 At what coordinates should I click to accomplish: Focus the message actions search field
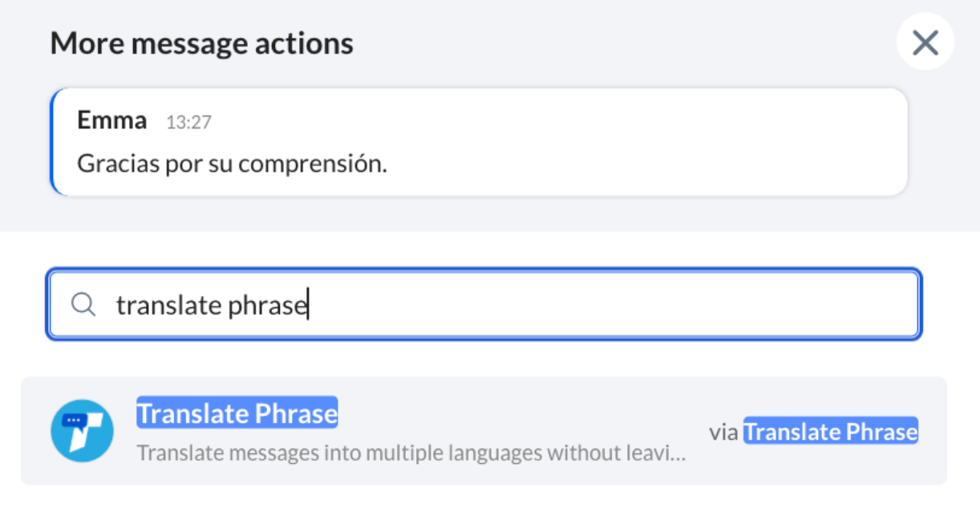[x=484, y=304]
